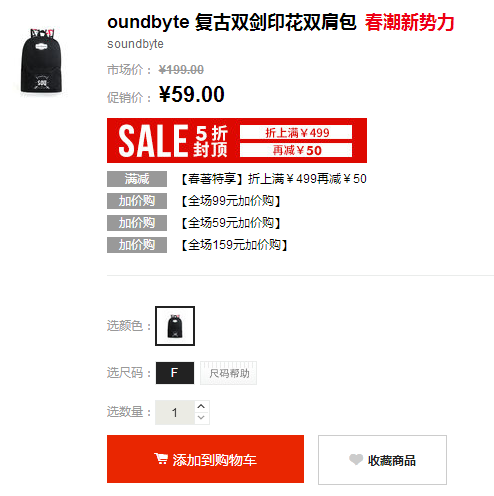The height and width of the screenshot is (496, 494).
Task: Click the 加价购 tag beside 全场159元
Action: (x=137, y=245)
